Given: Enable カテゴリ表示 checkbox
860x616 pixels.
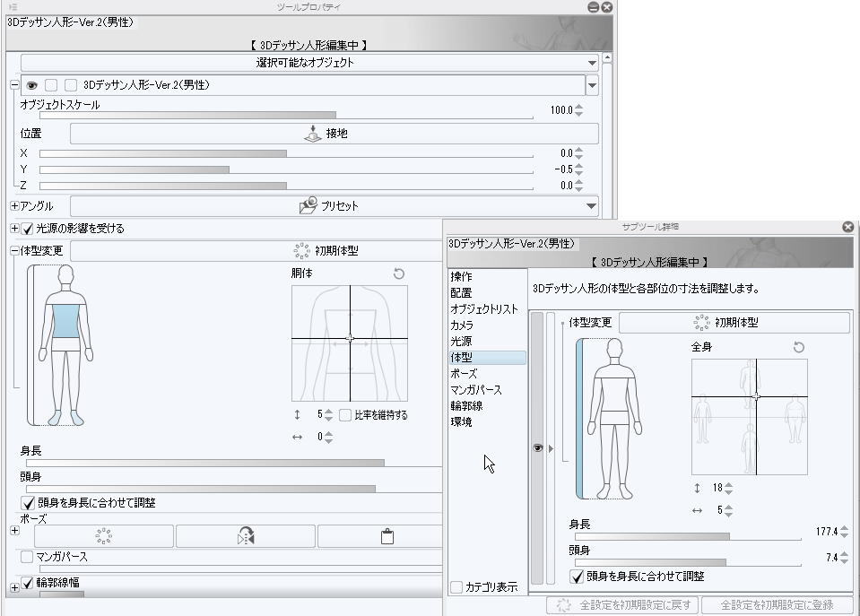Looking at the screenshot, I should pos(456,587).
